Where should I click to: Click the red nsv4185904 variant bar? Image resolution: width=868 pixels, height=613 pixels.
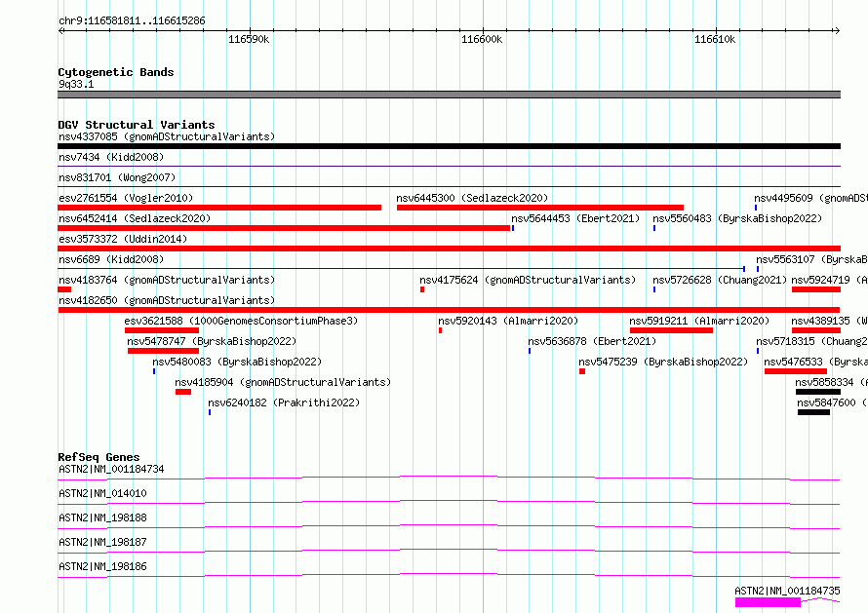183,392
